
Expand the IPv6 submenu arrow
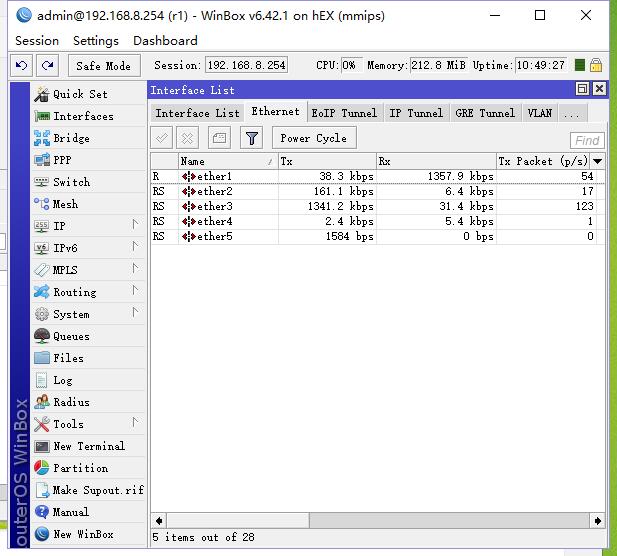click(135, 247)
